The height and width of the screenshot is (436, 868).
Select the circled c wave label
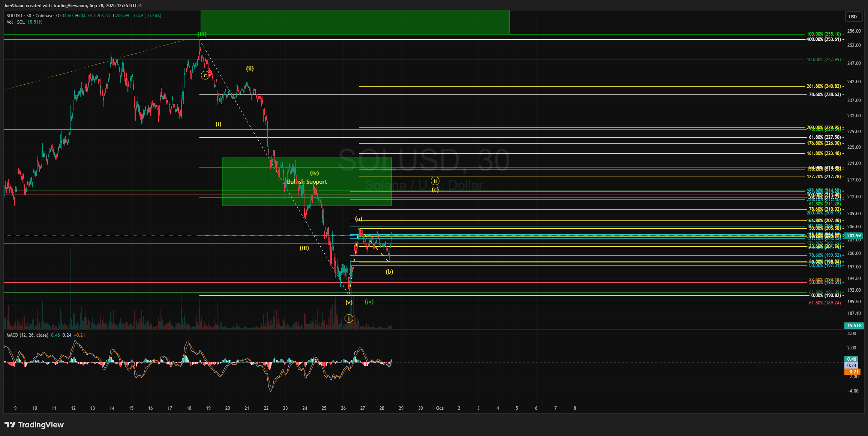[205, 75]
